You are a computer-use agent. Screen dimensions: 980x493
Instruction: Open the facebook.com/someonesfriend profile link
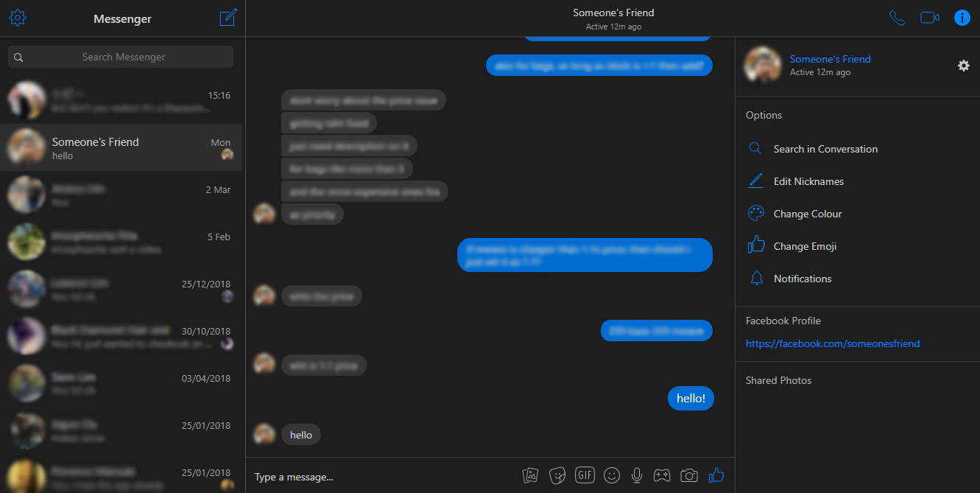[x=833, y=343]
